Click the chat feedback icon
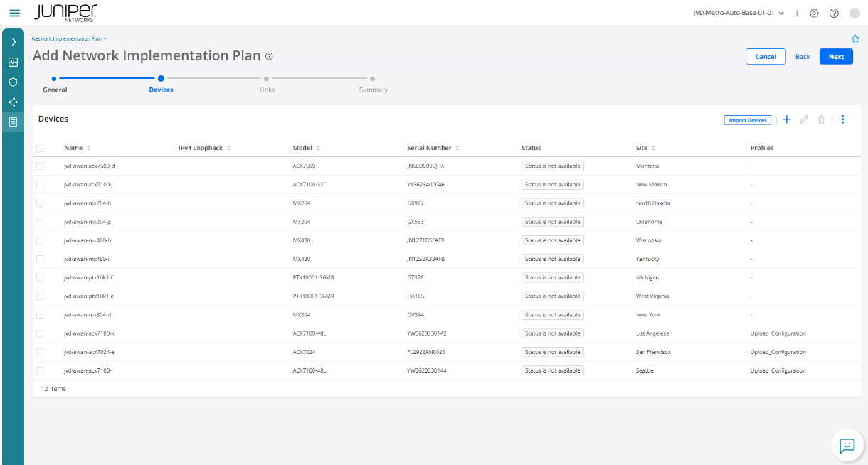Viewport: 868px width, 465px height. click(847, 445)
